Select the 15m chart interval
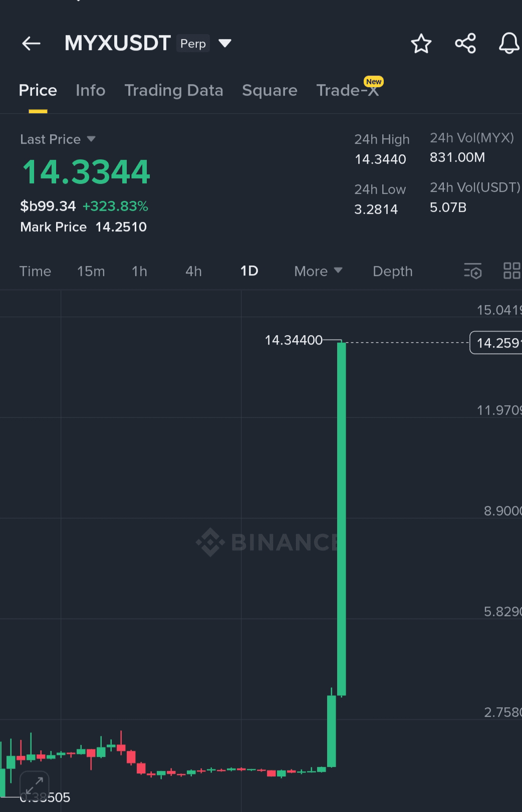 tap(91, 271)
